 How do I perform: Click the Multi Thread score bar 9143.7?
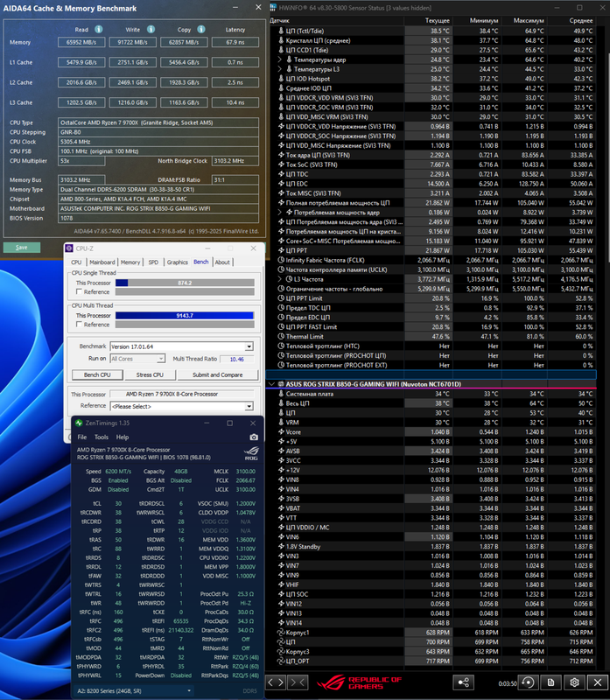point(185,315)
